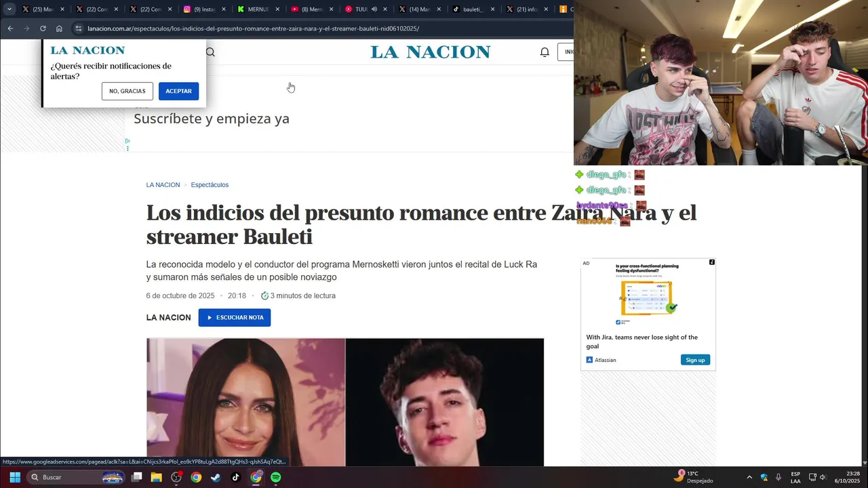Click the '6 de octubre de 2025' date
This screenshot has width=868, height=488.
(180, 296)
